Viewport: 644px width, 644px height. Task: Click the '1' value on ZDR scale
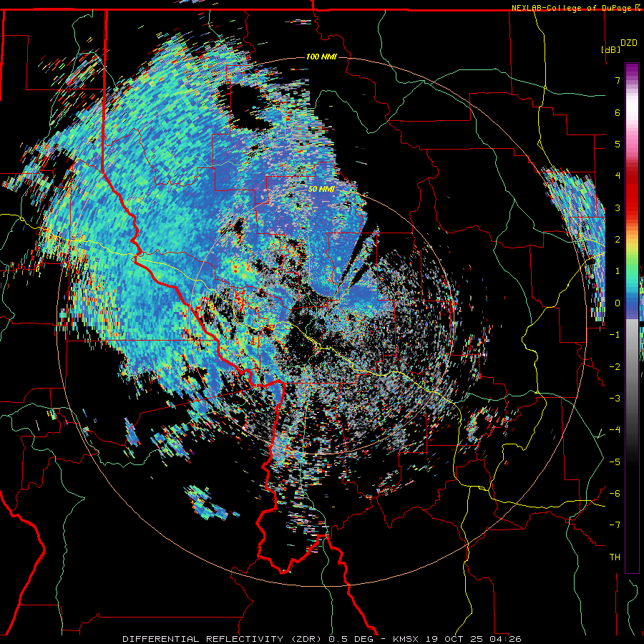coord(618,271)
